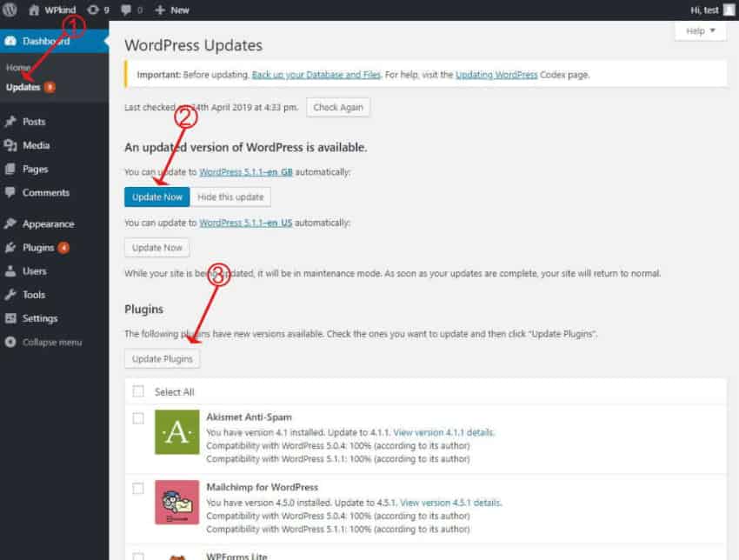Click the Akismet Anti-Spam plugin logo

pos(177,432)
